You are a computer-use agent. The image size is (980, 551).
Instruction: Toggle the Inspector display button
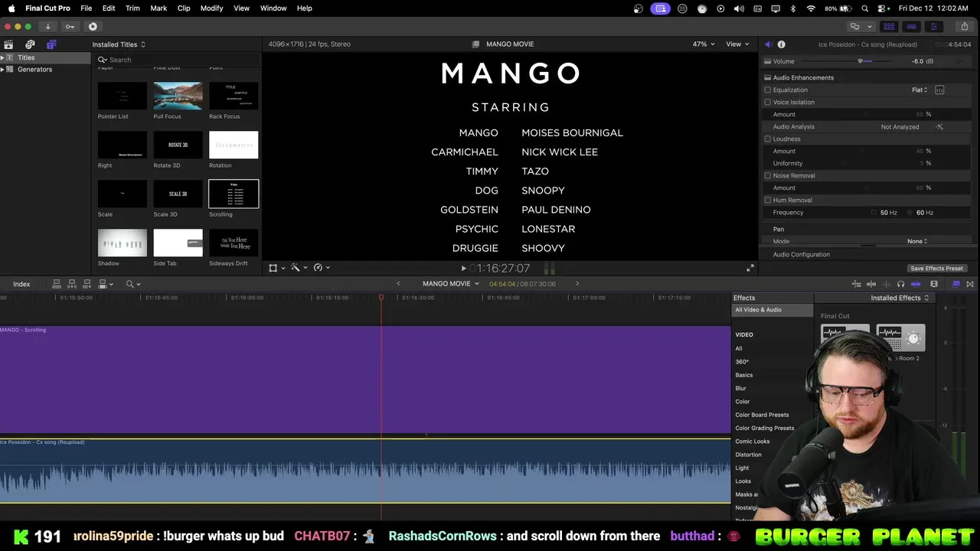click(x=933, y=27)
